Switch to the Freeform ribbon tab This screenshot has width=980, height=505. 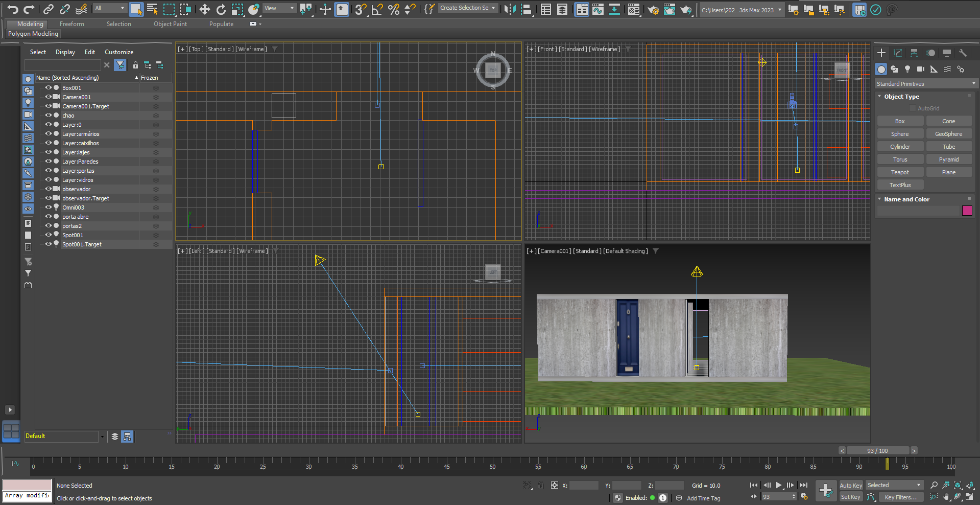(x=71, y=24)
